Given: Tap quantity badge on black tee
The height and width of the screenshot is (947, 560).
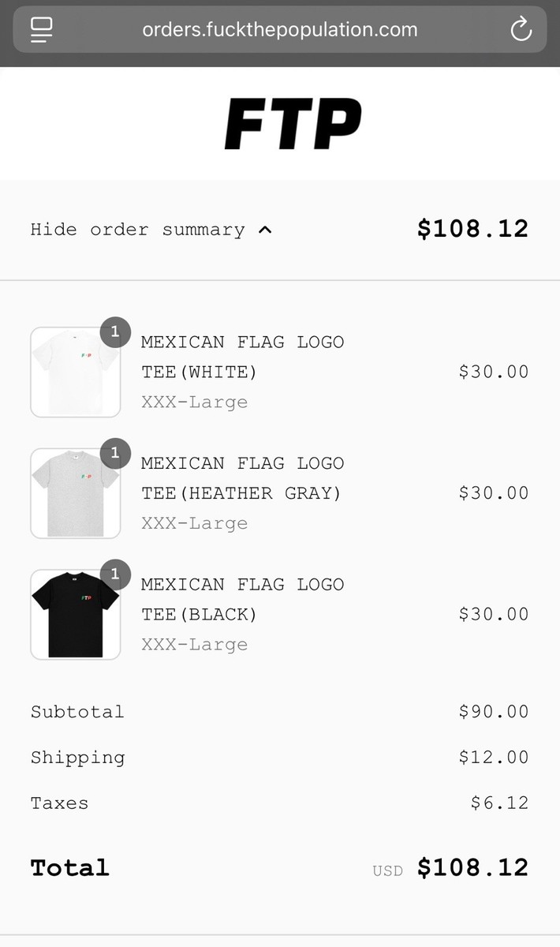Looking at the screenshot, I should point(115,574).
